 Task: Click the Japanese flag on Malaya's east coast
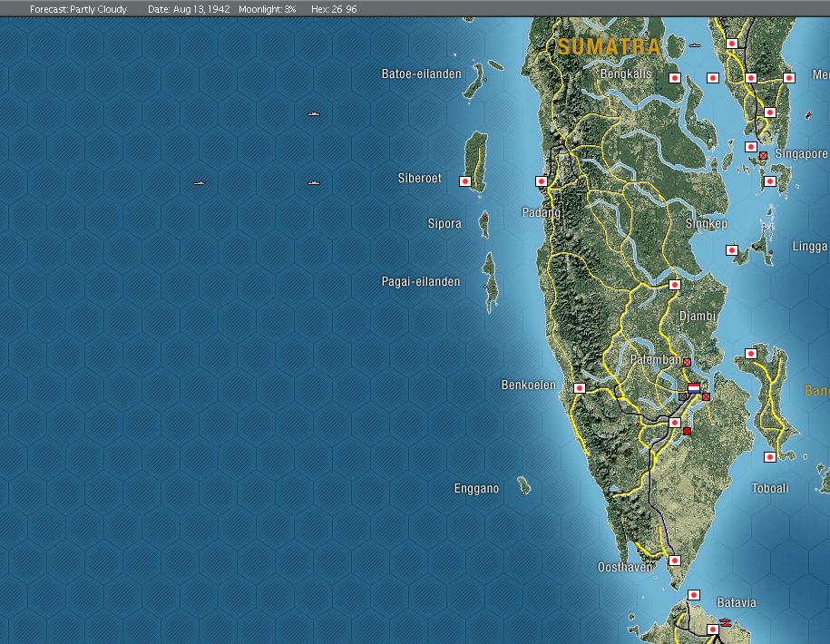788,78
